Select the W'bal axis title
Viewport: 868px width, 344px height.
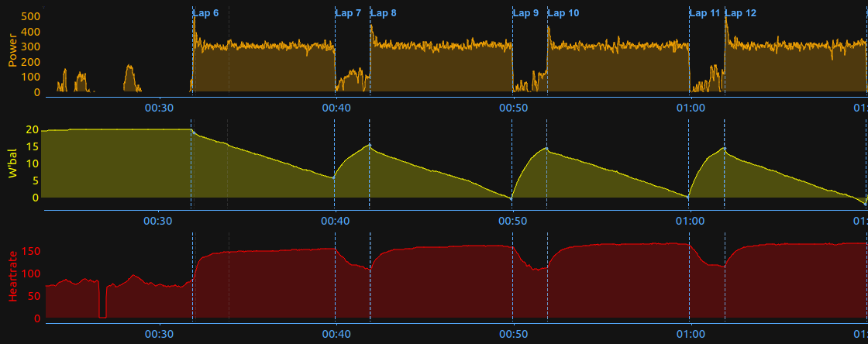(12, 164)
